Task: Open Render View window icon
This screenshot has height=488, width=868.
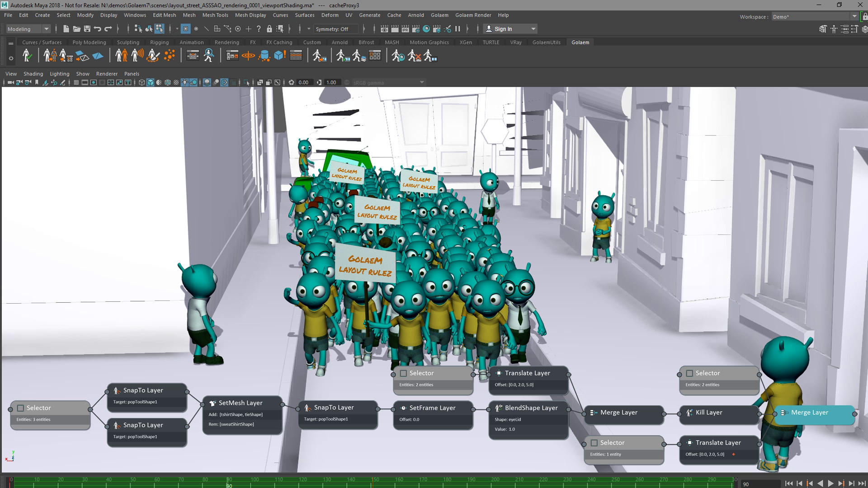Action: [x=384, y=29]
